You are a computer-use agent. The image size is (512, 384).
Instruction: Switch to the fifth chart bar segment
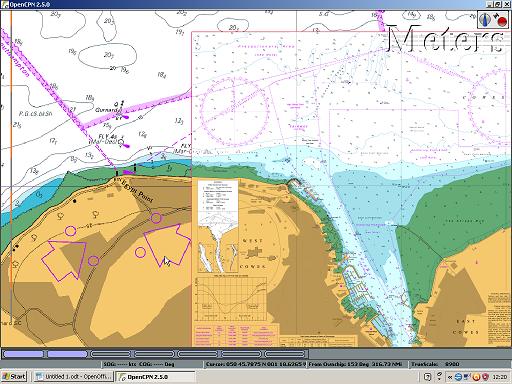pyautogui.click(x=197, y=354)
